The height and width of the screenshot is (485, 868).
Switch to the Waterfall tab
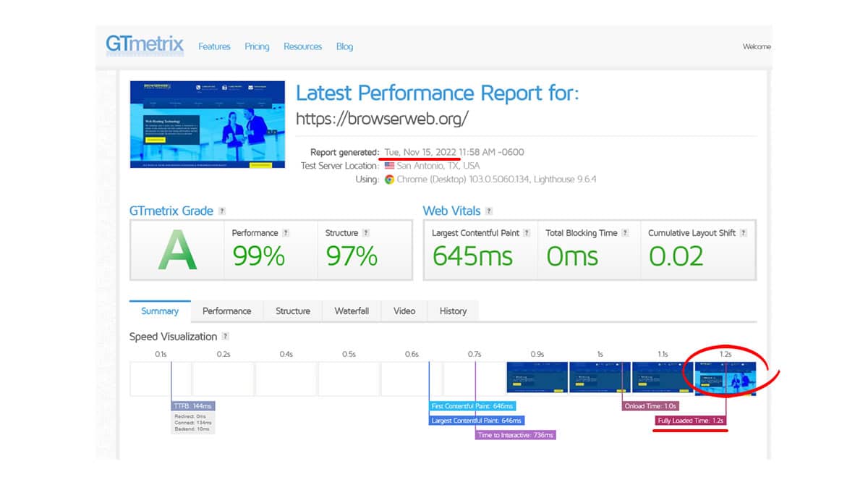pyautogui.click(x=352, y=311)
